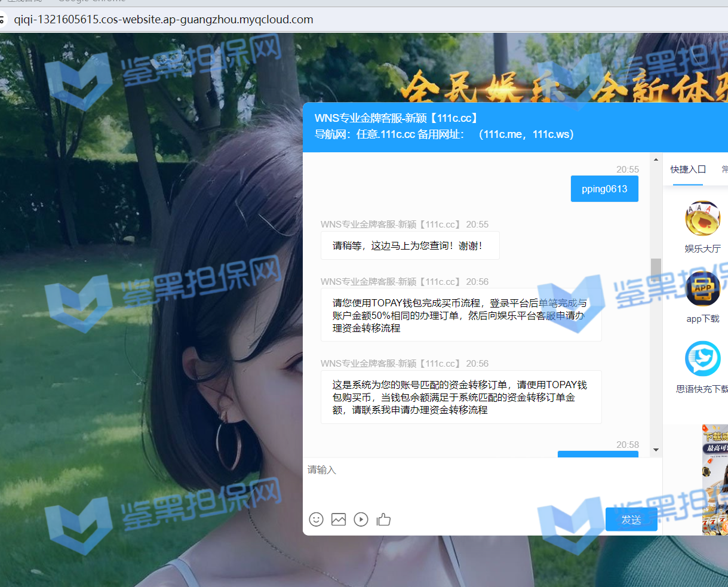Click the chat scrollbar down arrow
The image size is (728, 587).
(x=656, y=450)
